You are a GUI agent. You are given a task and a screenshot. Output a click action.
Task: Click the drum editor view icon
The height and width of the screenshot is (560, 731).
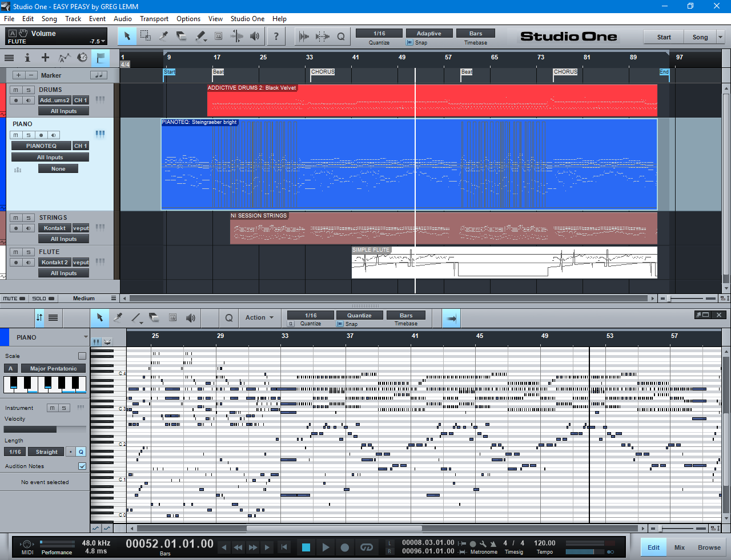[x=107, y=341]
